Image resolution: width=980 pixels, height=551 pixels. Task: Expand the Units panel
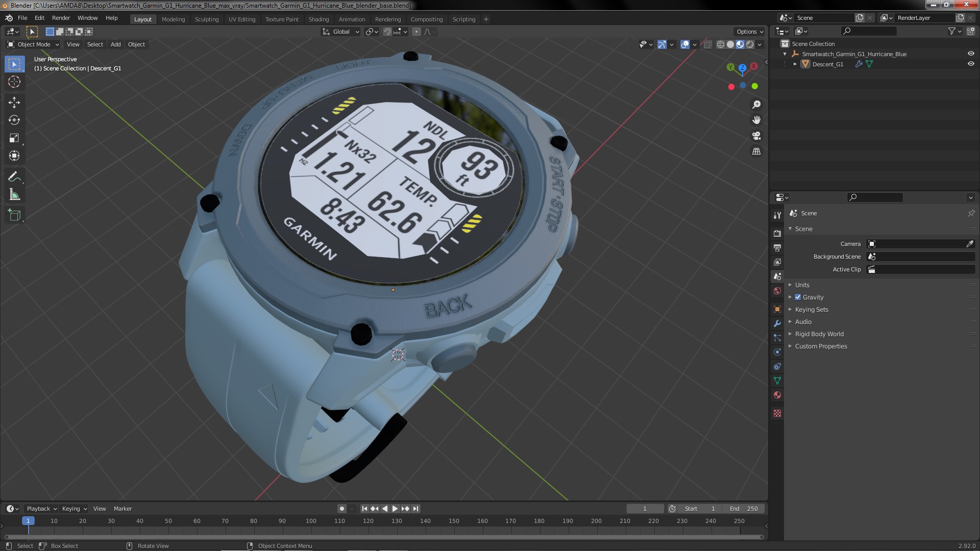802,285
